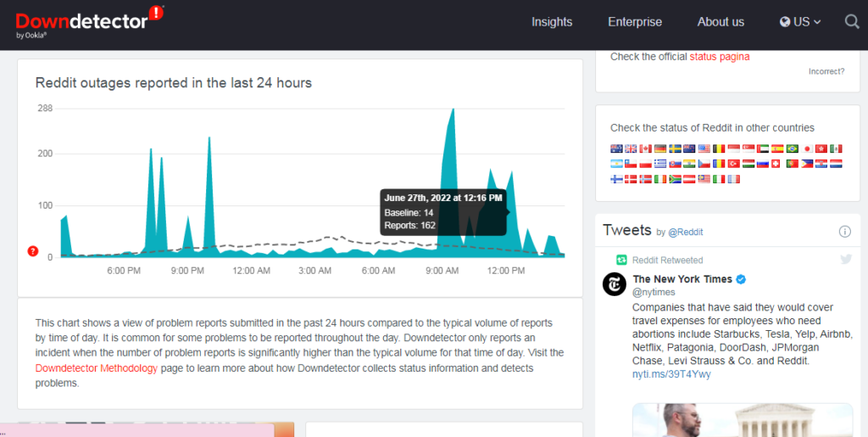The width and height of the screenshot is (868, 437).
Task: Select the Philippines flag
Action: point(807,164)
